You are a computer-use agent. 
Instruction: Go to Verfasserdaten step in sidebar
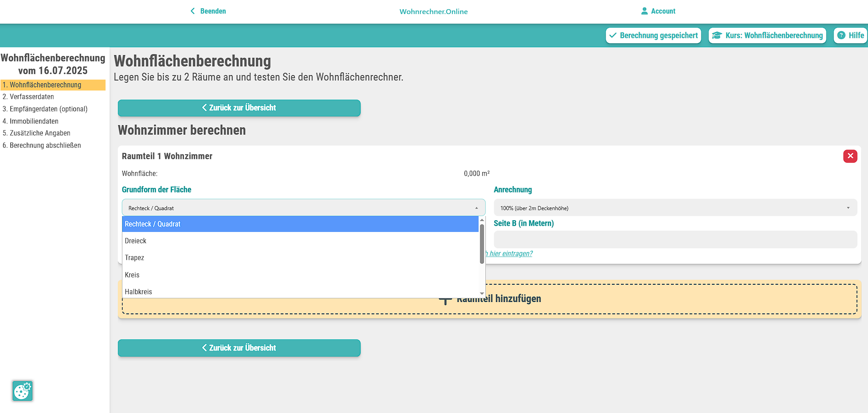(x=32, y=97)
